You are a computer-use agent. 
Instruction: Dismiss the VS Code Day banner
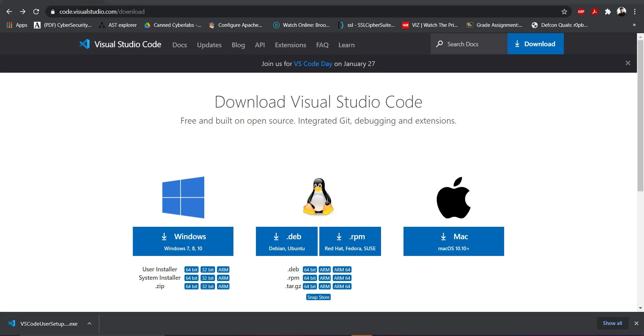[628, 63]
